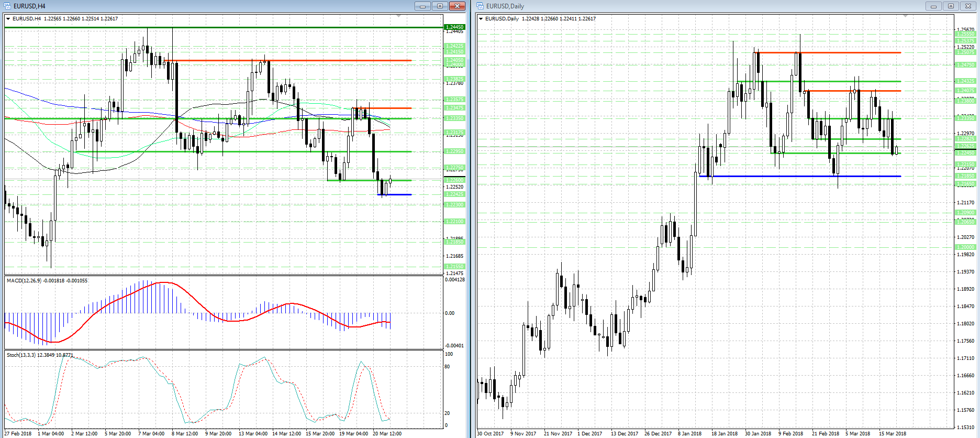Click the chart shift marker in H4 chart
The height and width of the screenshot is (438, 980).
point(399,16)
